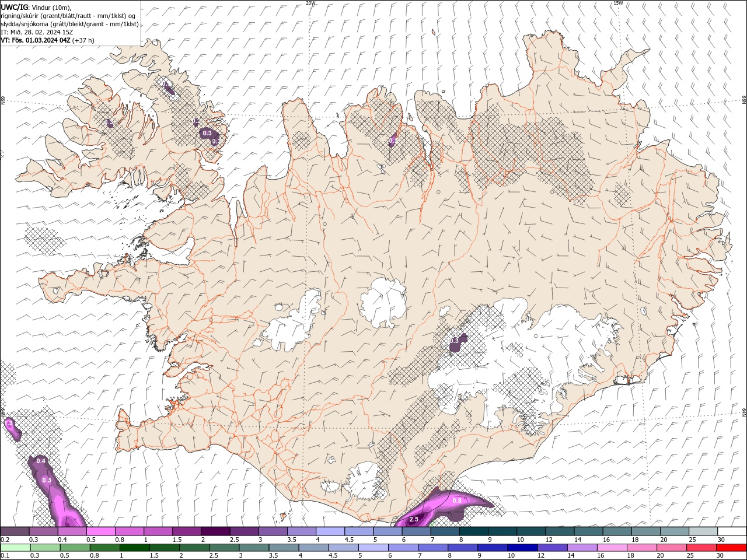747x560 pixels.
Task: Click the '2.5' precipitation label on south coast
Action: point(414,519)
